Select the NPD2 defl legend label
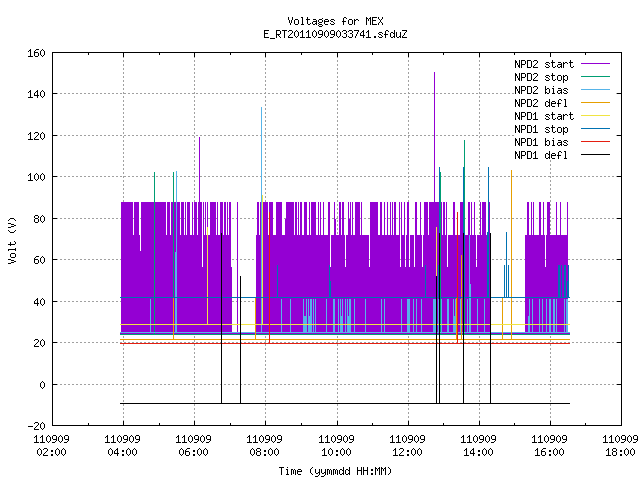 [541, 103]
